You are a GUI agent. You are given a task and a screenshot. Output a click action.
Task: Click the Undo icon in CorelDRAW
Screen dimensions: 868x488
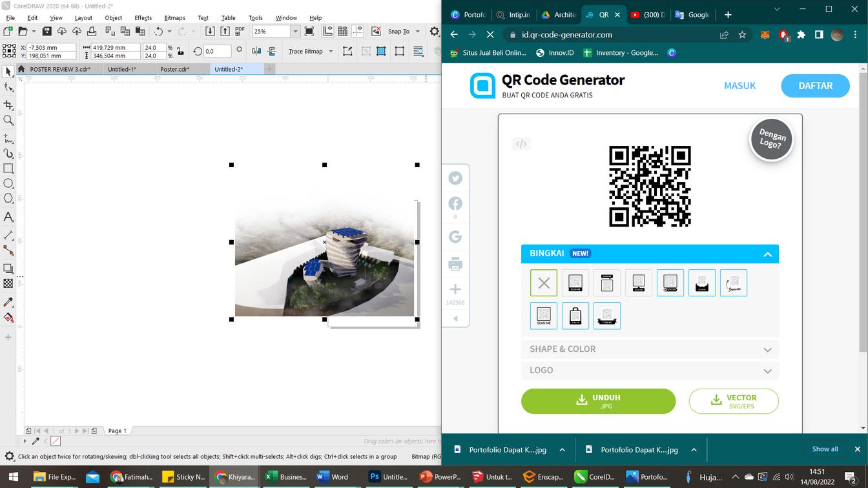pyautogui.click(x=158, y=31)
